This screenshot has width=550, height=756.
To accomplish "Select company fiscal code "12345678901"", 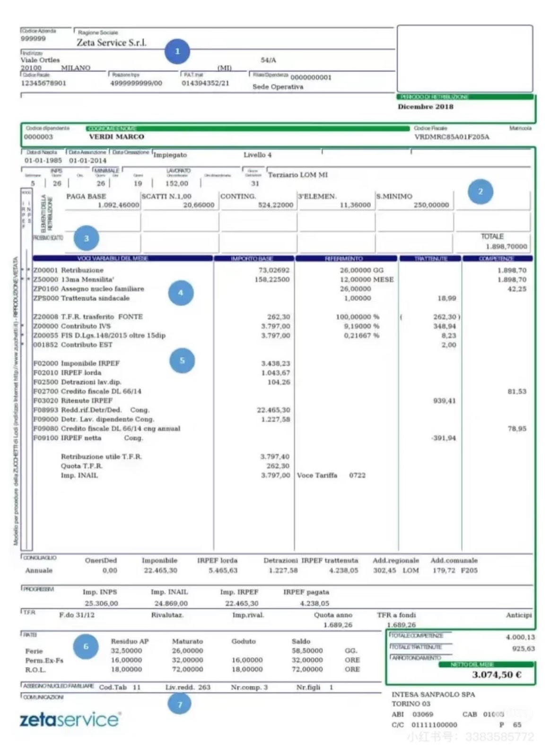I will click(x=44, y=83).
